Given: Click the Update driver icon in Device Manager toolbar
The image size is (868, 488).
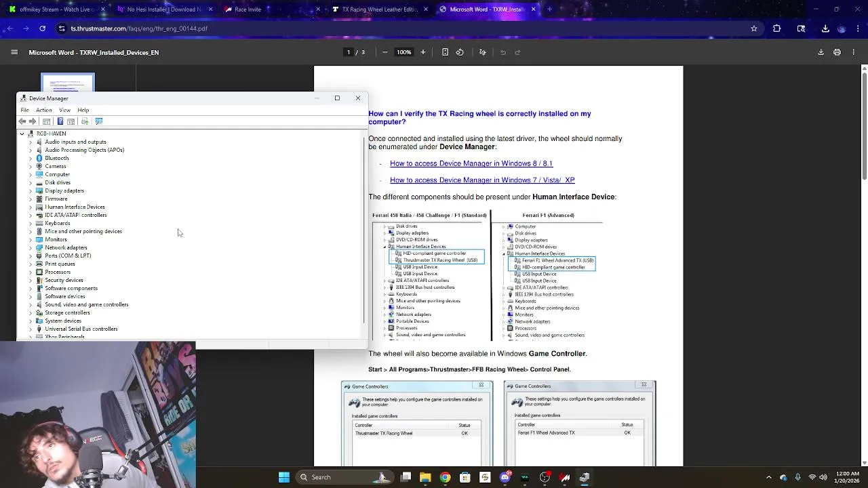Looking at the screenshot, I should 85,121.
